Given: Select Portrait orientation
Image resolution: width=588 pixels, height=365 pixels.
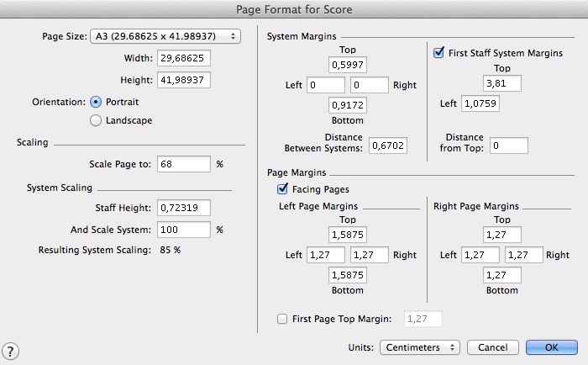Looking at the screenshot, I should 96,102.
